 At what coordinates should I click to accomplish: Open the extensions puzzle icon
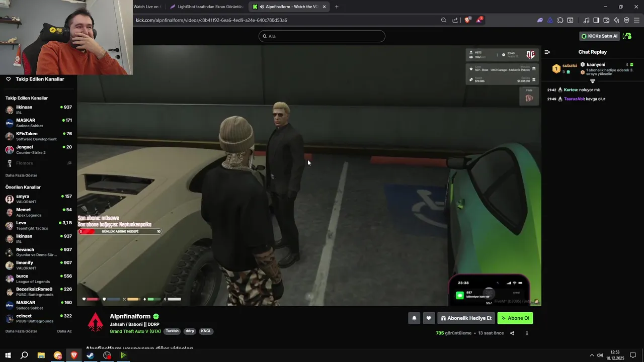point(560,20)
